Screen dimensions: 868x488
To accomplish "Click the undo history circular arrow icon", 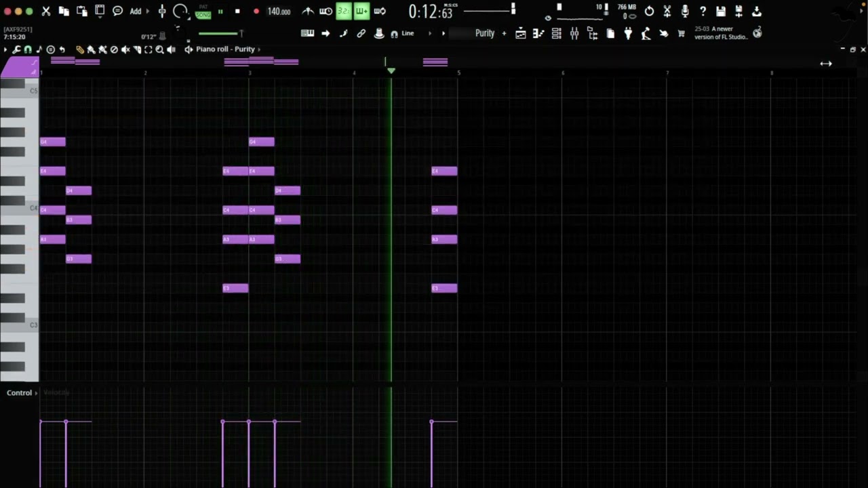I will coord(650,12).
